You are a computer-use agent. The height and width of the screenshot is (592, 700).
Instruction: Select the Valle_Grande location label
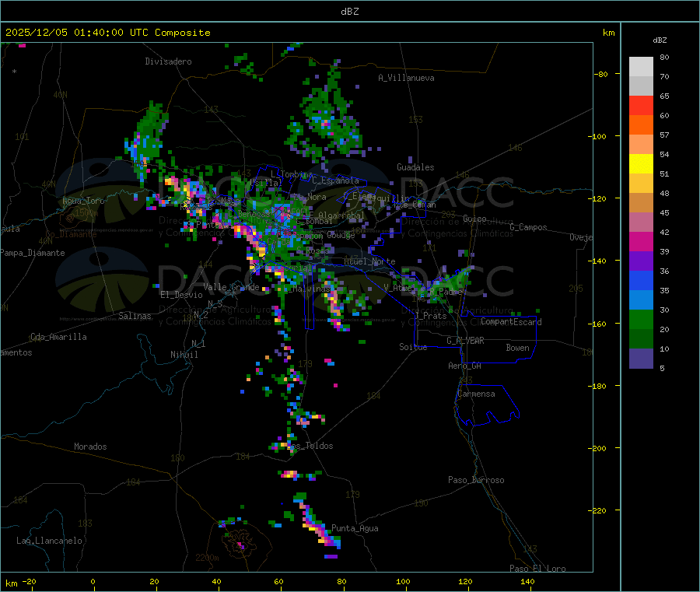pos(231,287)
